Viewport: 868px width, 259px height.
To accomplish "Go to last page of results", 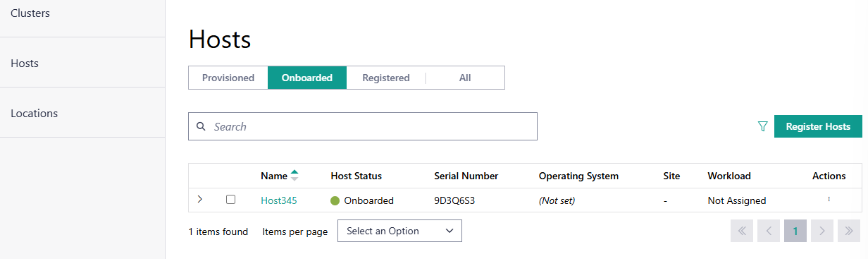I will click(x=849, y=231).
